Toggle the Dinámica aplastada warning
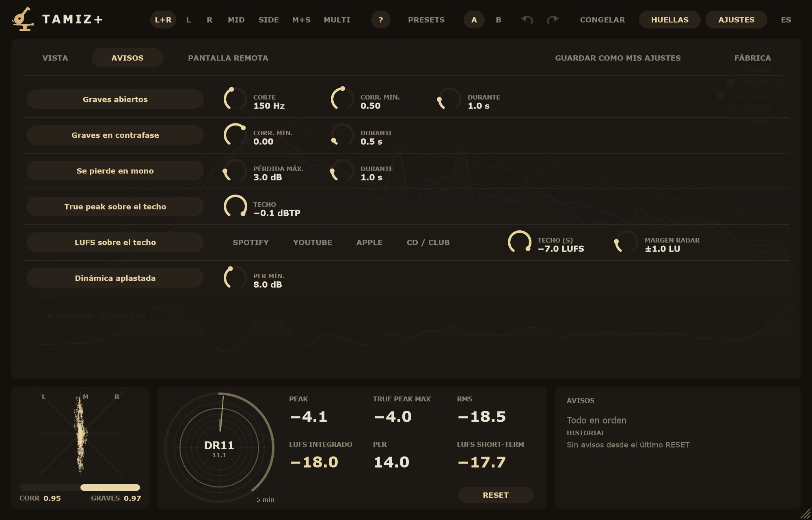This screenshot has height=520, width=812. [115, 278]
